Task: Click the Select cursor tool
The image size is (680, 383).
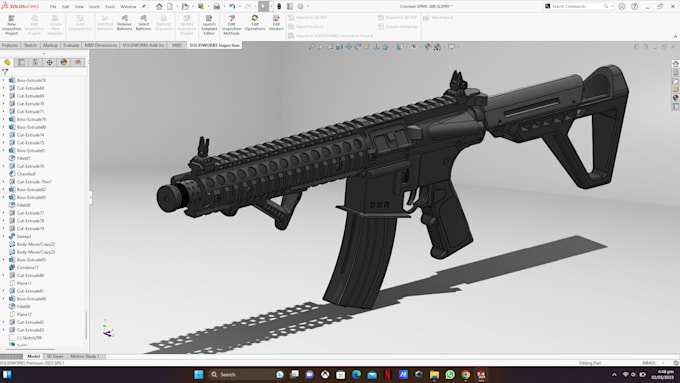Action: click(x=263, y=7)
